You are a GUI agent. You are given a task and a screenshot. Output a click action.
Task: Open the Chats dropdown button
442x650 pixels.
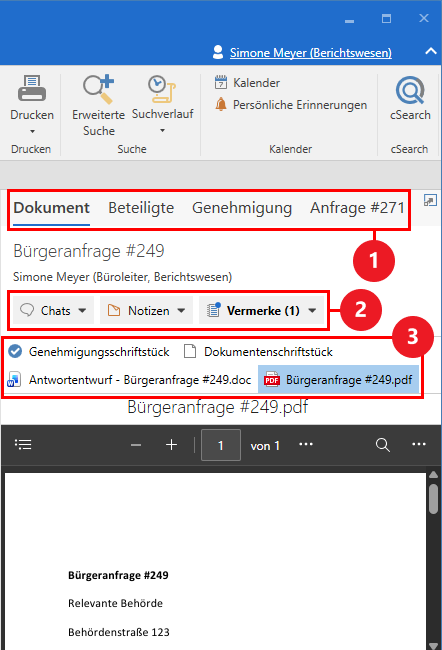tap(53, 310)
